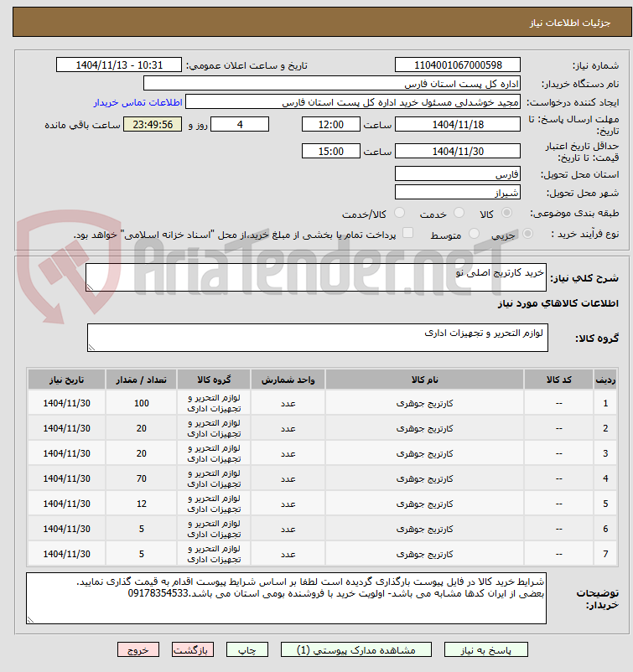The image size is (633, 672).
Task: Click the تعداد / مقدار column header
Action: [x=142, y=380]
